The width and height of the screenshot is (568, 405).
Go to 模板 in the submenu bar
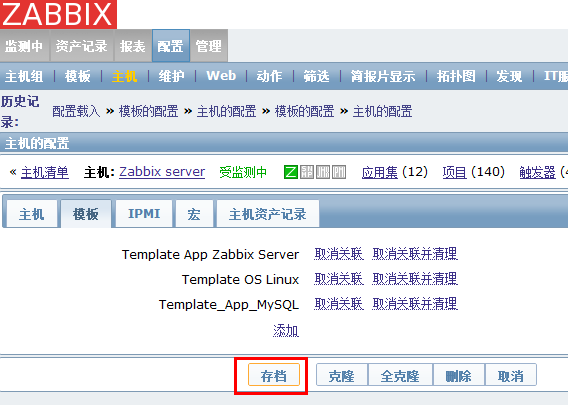point(78,76)
